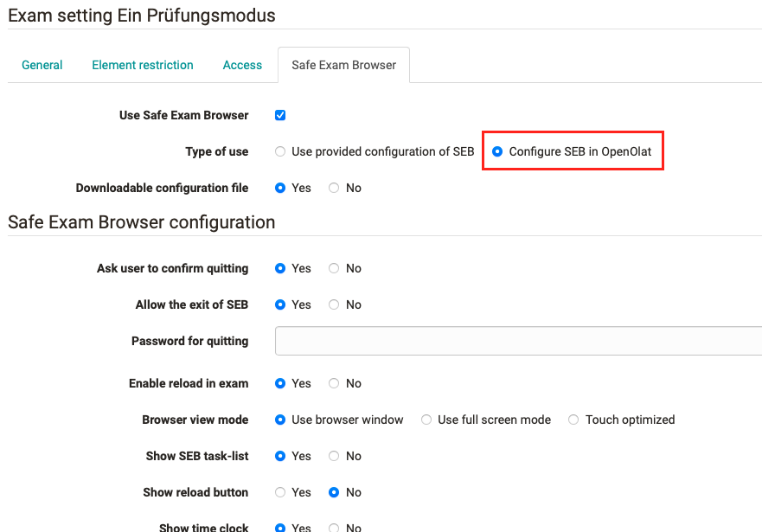
Task: Uncheck Use Safe Exam Browser
Action: tap(279, 114)
